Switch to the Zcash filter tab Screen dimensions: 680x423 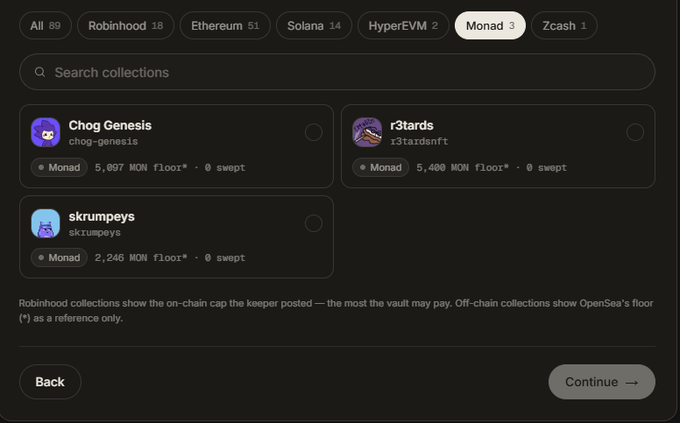[564, 26]
